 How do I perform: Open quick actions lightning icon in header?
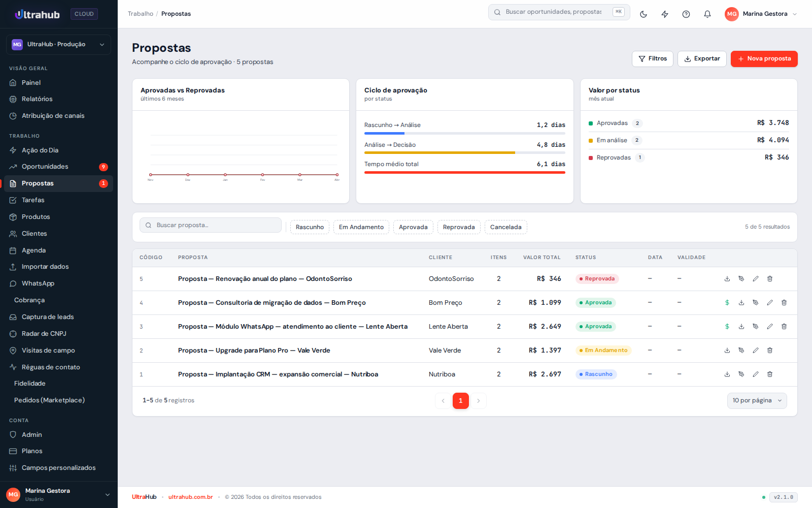tap(665, 14)
